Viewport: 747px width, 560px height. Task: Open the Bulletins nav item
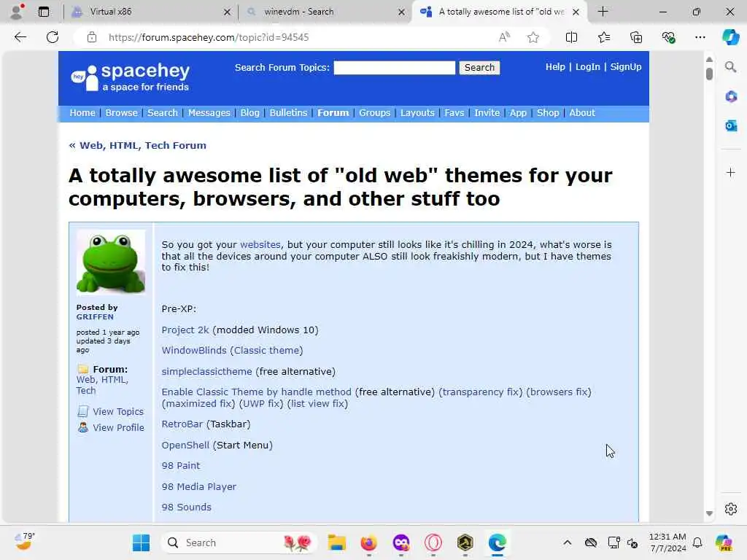click(x=288, y=113)
